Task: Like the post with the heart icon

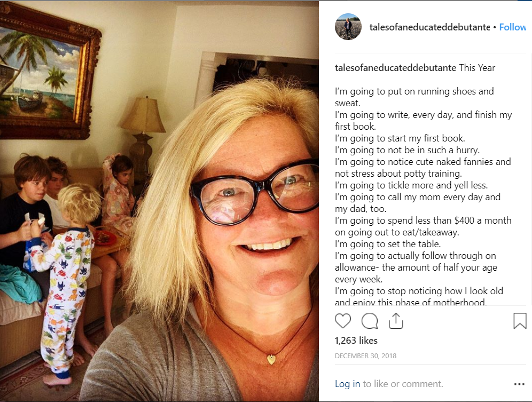Action: [x=343, y=321]
